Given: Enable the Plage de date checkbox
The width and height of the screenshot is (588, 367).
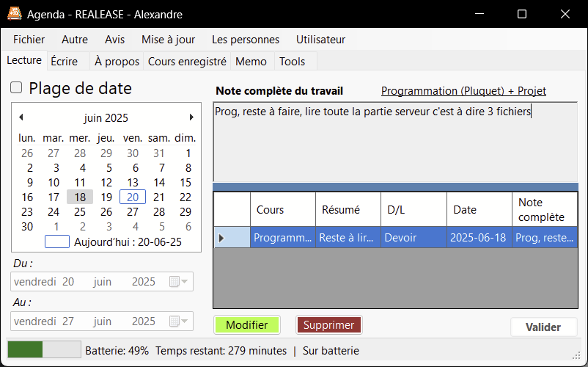Looking at the screenshot, I should click(x=16, y=89).
